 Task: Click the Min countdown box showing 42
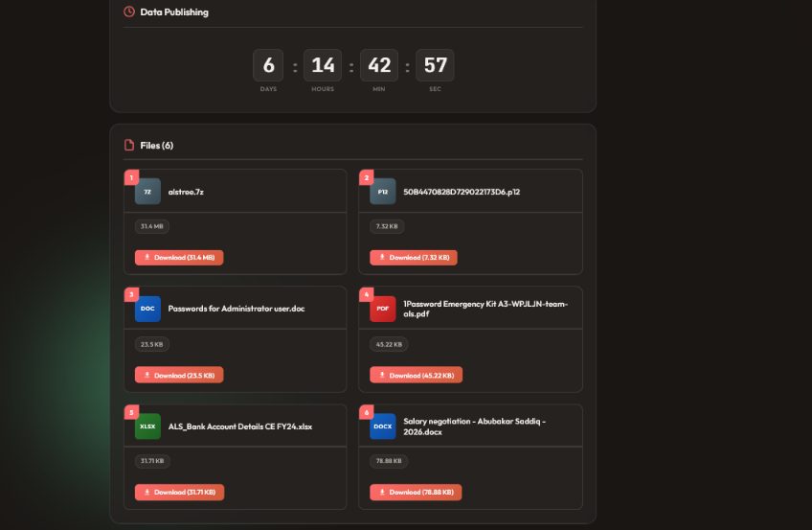click(x=379, y=65)
